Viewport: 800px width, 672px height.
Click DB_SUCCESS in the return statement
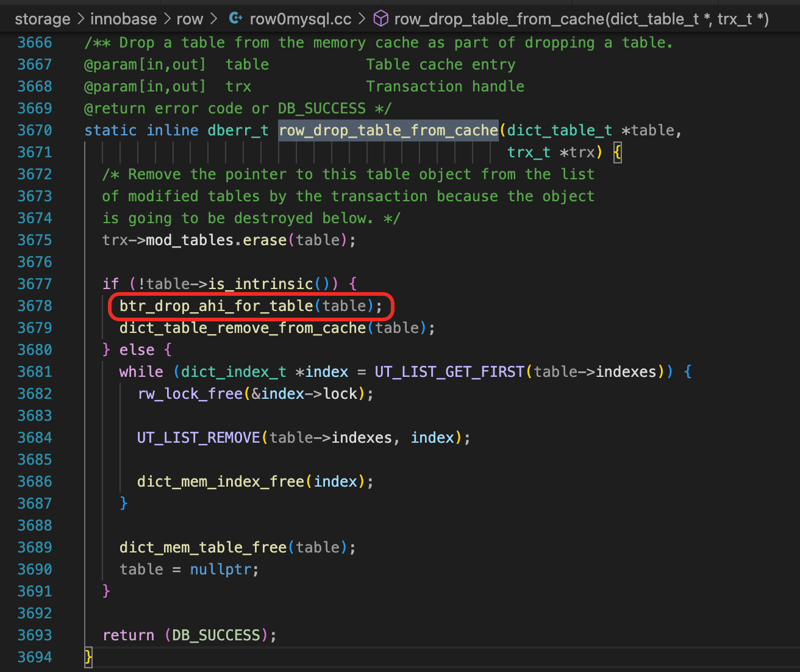(x=216, y=635)
